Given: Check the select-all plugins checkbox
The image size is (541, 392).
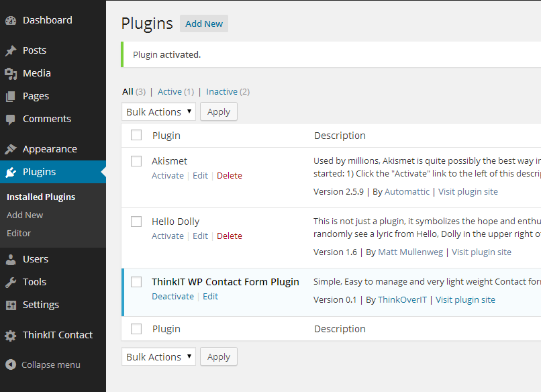Looking at the screenshot, I should click(136, 135).
